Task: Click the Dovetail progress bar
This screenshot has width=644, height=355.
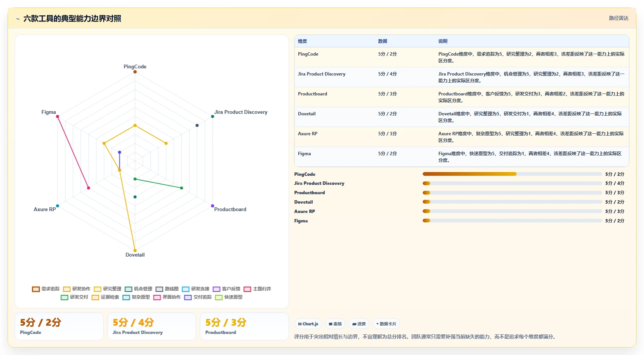Action: pos(512,202)
